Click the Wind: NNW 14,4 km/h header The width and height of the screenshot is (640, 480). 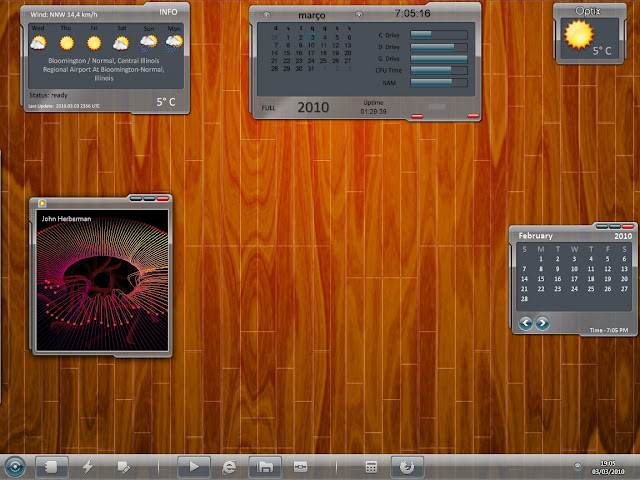[64, 15]
